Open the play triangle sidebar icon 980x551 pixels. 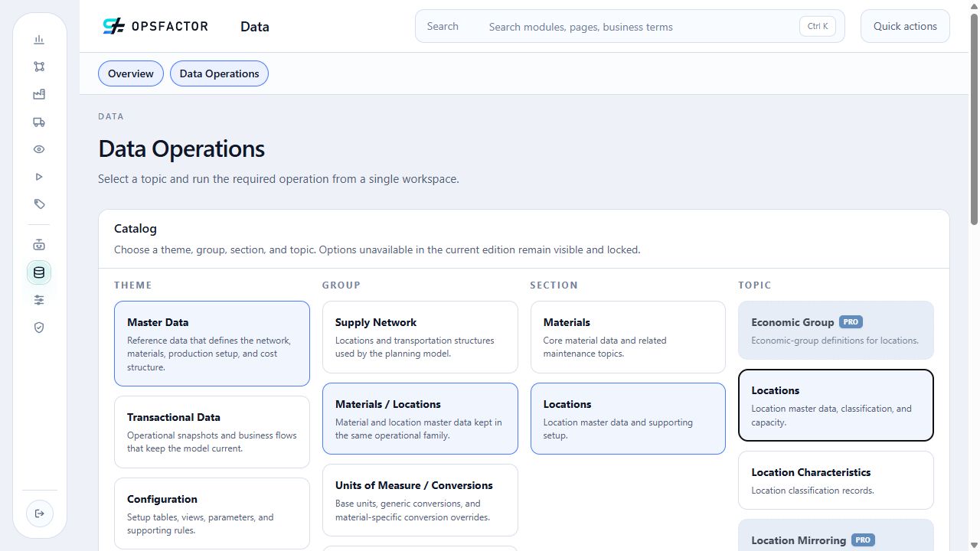[39, 177]
